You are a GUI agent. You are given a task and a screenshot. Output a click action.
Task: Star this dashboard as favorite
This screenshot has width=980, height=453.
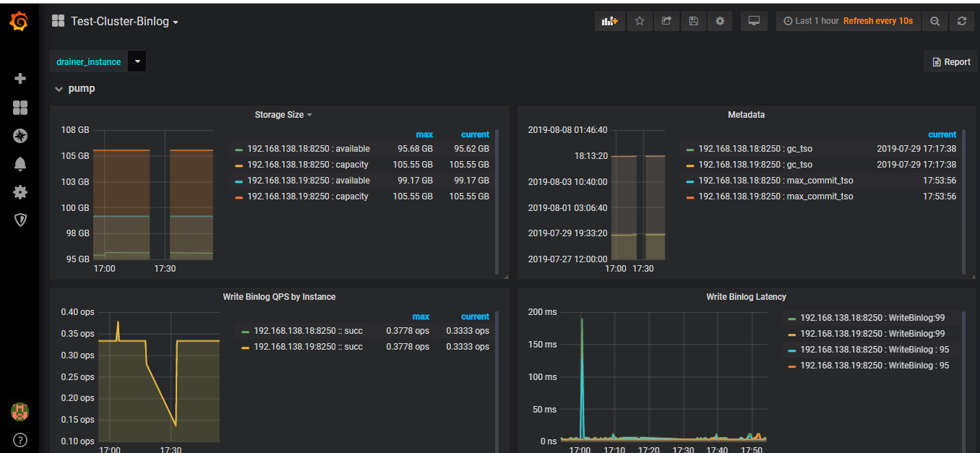(639, 21)
